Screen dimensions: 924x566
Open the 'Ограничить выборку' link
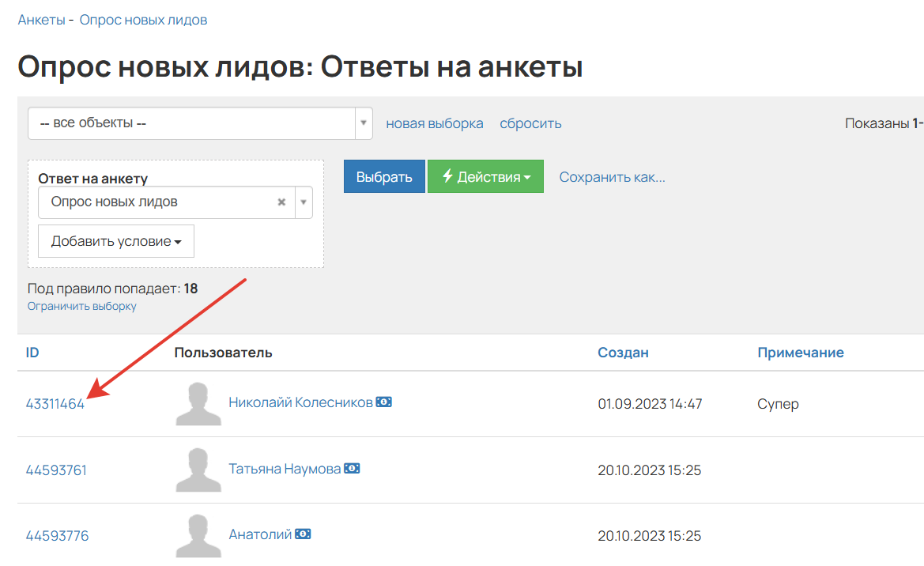tap(81, 306)
